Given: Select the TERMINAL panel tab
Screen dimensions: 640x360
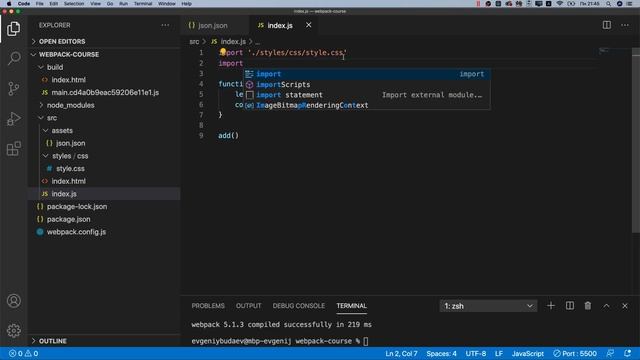Looking at the screenshot, I should click(x=351, y=306).
